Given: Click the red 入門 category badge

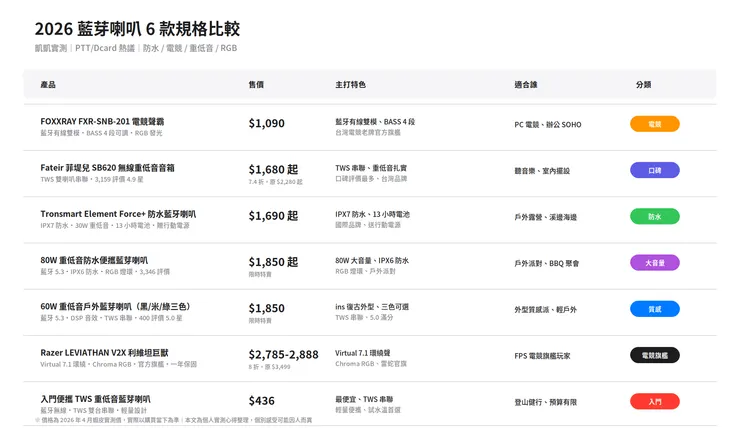Looking at the screenshot, I should tap(655, 402).
